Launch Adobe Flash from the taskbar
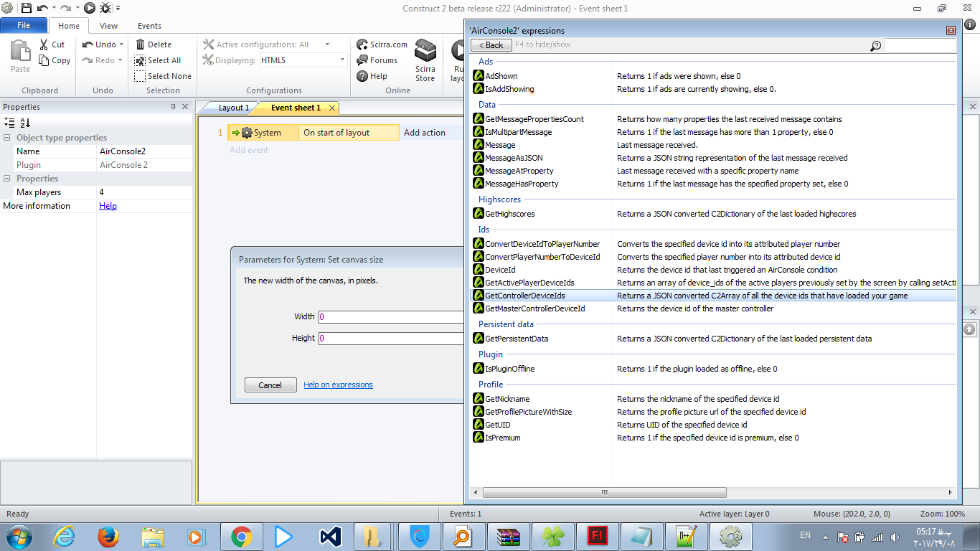Image resolution: width=980 pixels, height=551 pixels. tap(597, 536)
